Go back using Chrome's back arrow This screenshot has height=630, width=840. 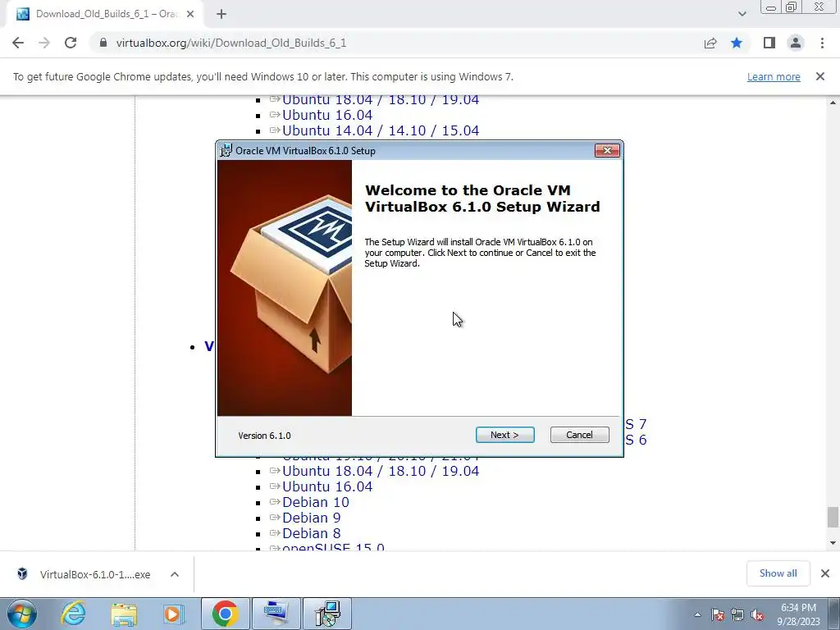tap(18, 43)
